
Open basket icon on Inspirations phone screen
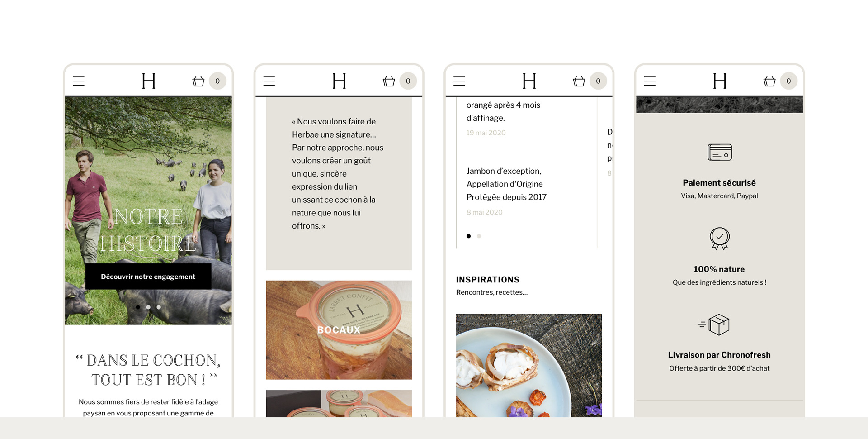coord(579,81)
